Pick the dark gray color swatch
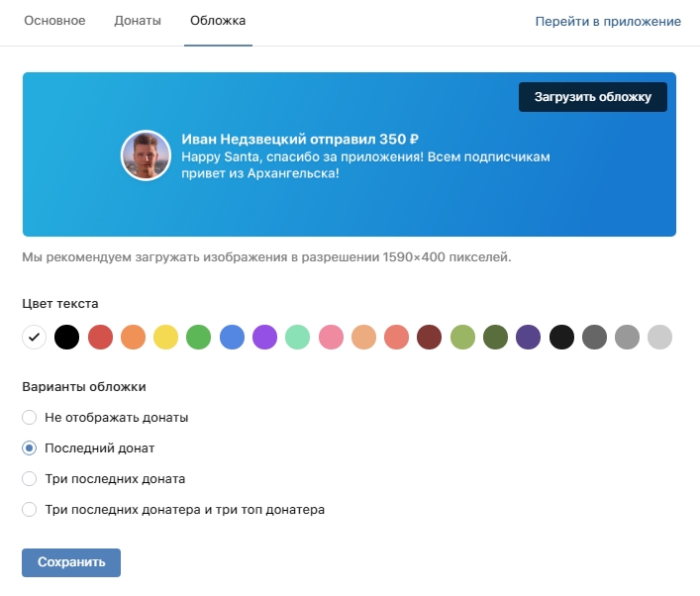This screenshot has height=596, width=700. click(x=595, y=337)
